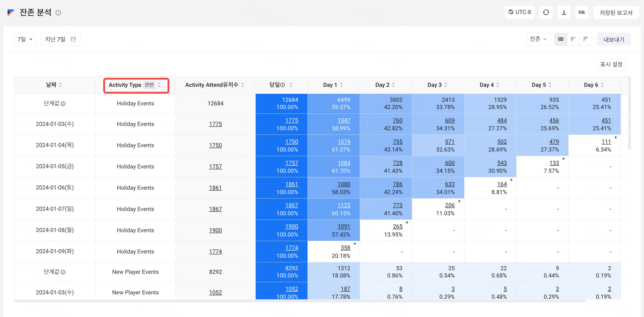644x317 pixels.
Task: Click the 당일 value 1900 for 2024-01-08
Action: coord(291,226)
